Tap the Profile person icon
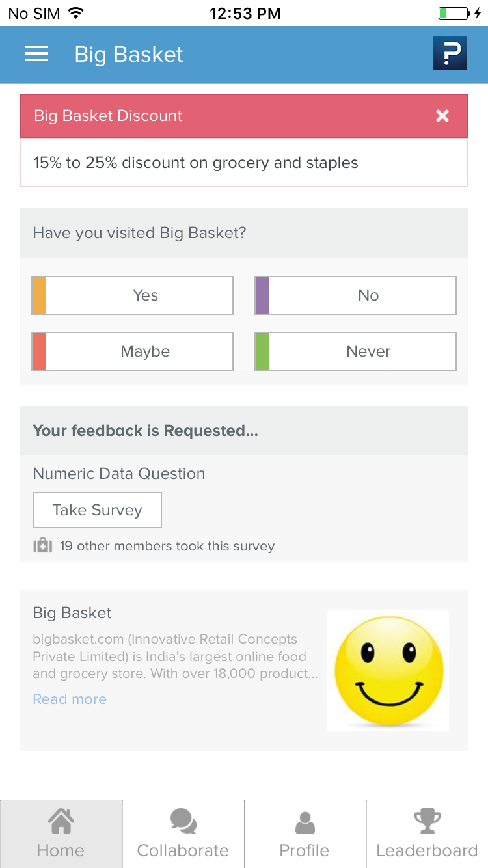 tap(305, 822)
